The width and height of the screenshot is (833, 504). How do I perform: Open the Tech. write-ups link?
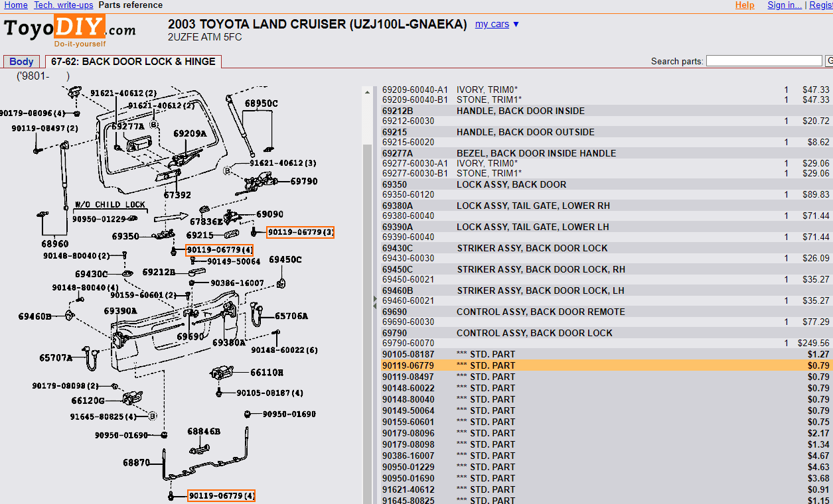tap(64, 5)
